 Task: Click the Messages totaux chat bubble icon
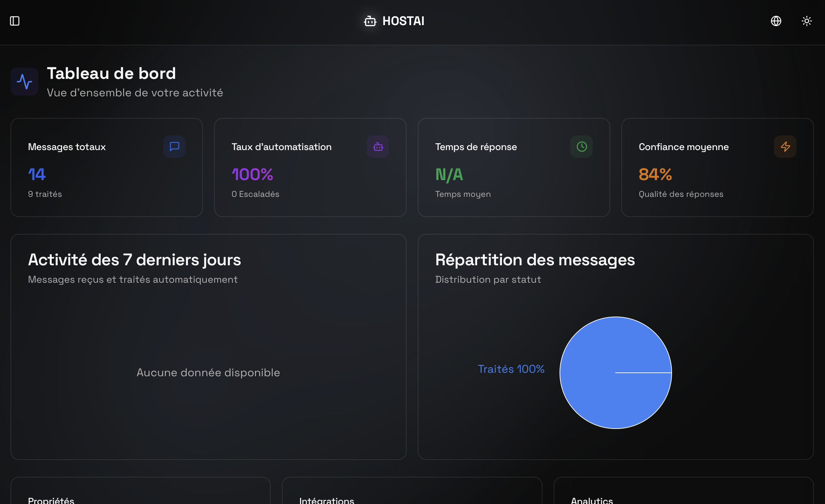click(x=174, y=147)
